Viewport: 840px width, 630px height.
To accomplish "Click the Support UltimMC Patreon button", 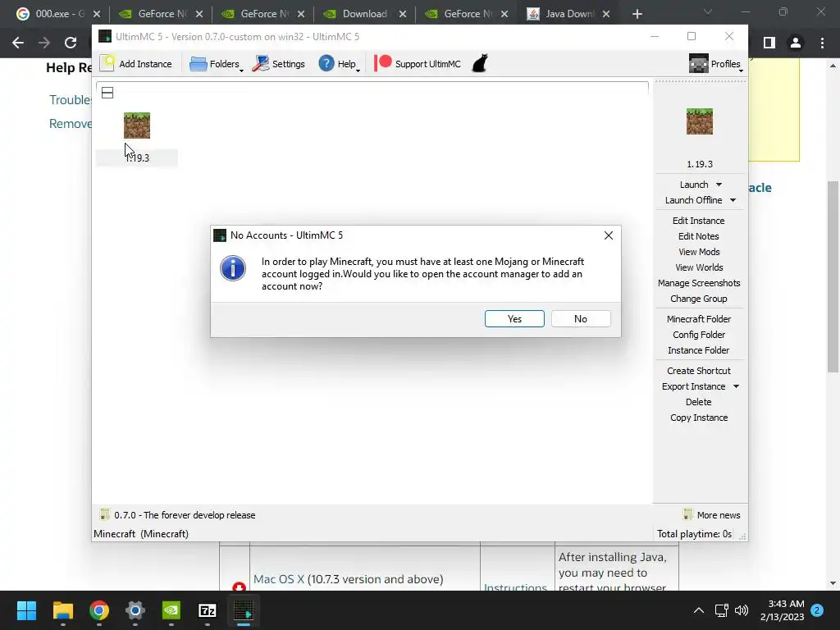I will click(x=418, y=64).
